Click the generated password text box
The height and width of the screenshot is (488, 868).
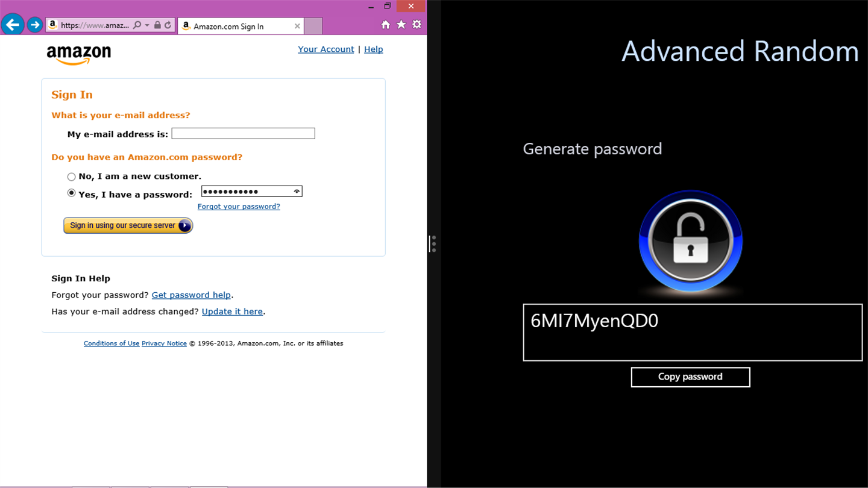pos(693,333)
